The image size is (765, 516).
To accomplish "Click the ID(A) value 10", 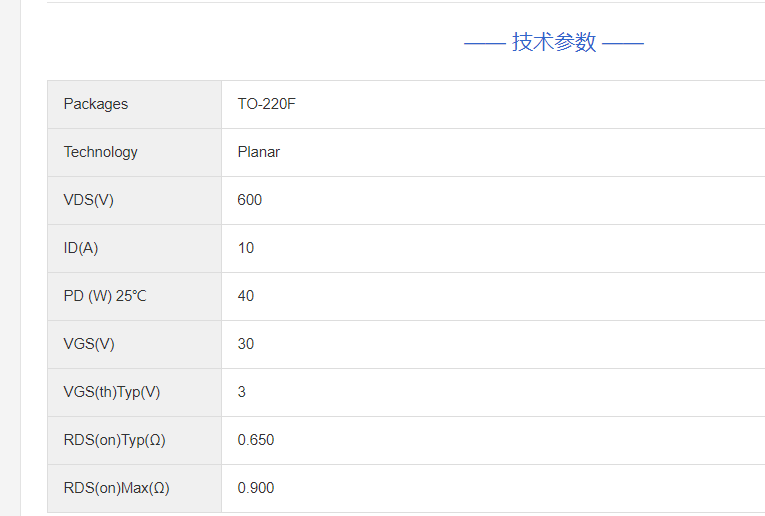I will pos(246,248).
